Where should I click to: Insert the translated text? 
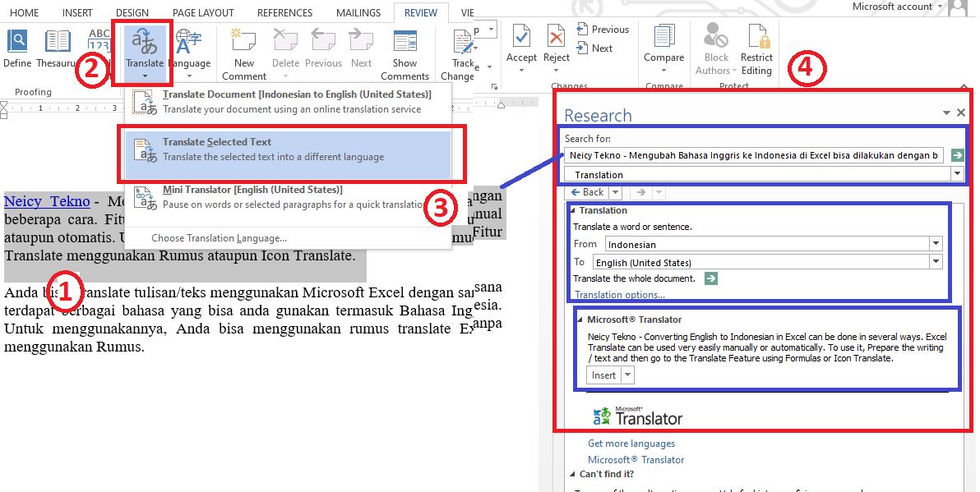pos(603,375)
